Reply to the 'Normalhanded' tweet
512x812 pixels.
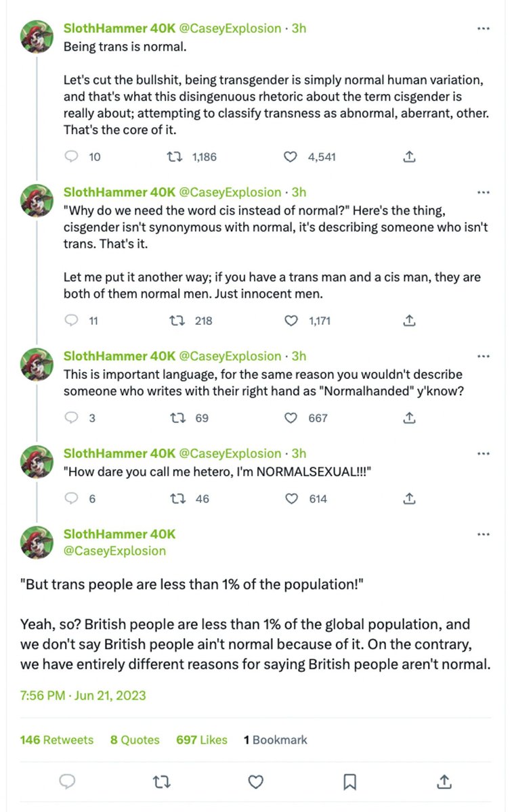[x=71, y=418]
